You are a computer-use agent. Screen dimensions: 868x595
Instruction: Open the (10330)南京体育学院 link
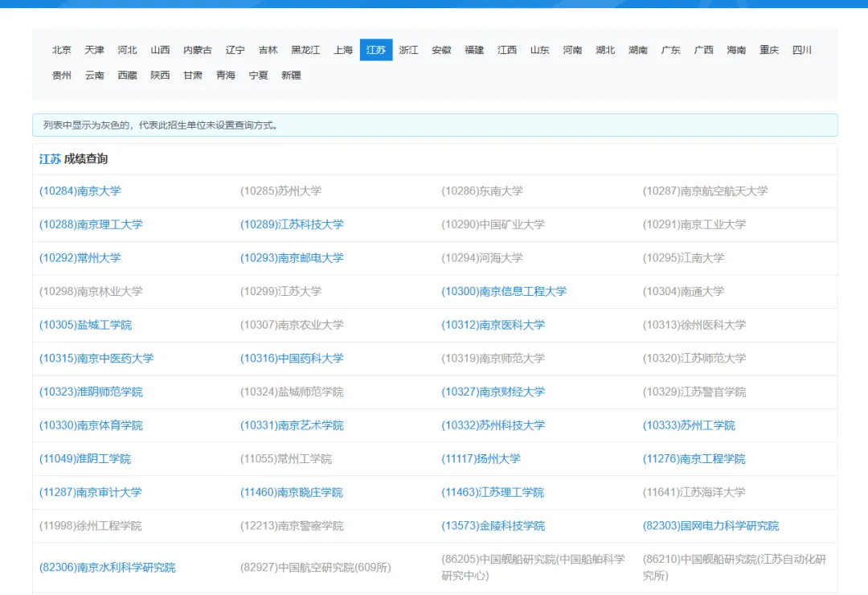coord(91,425)
